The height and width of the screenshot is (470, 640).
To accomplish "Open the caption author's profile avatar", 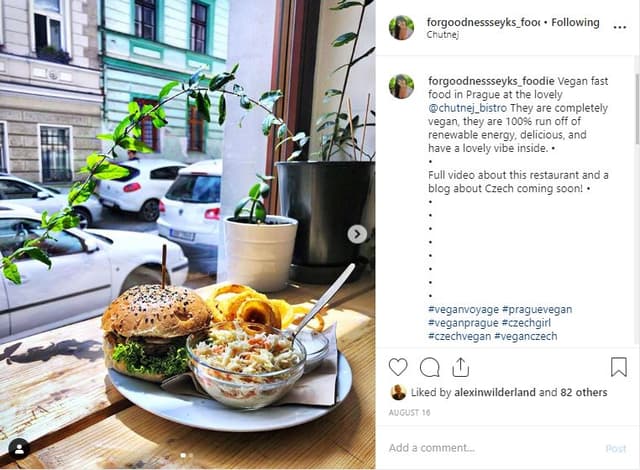I will pos(401,86).
